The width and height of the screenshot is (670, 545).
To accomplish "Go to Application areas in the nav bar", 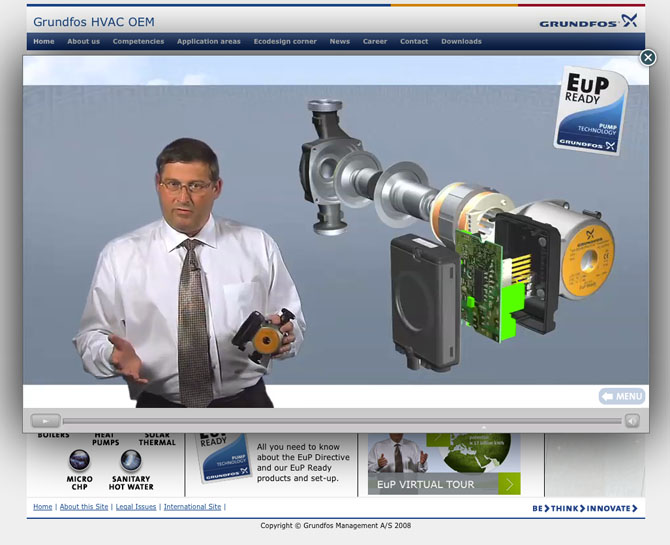I will click(209, 41).
